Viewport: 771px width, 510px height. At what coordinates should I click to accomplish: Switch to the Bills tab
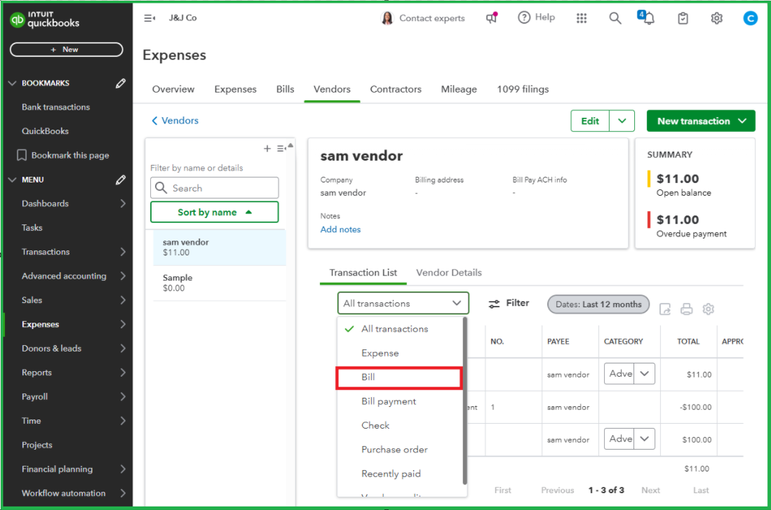pos(285,89)
